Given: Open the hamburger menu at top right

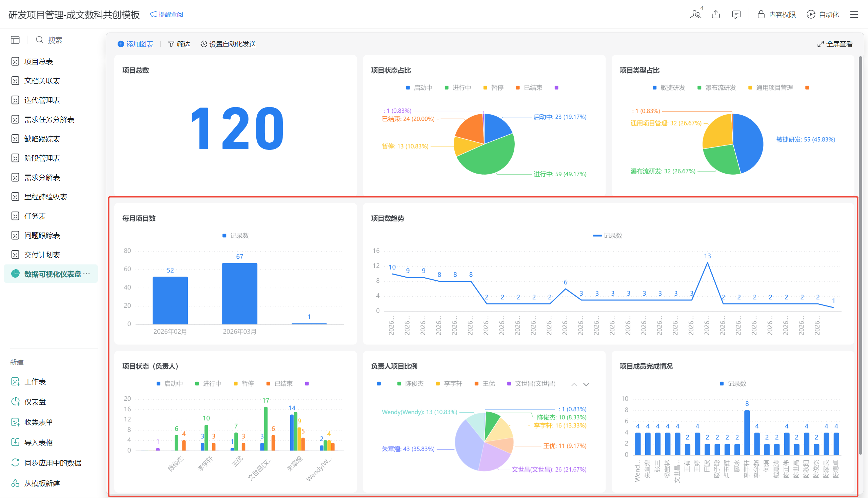Looking at the screenshot, I should pyautogui.click(x=854, y=14).
